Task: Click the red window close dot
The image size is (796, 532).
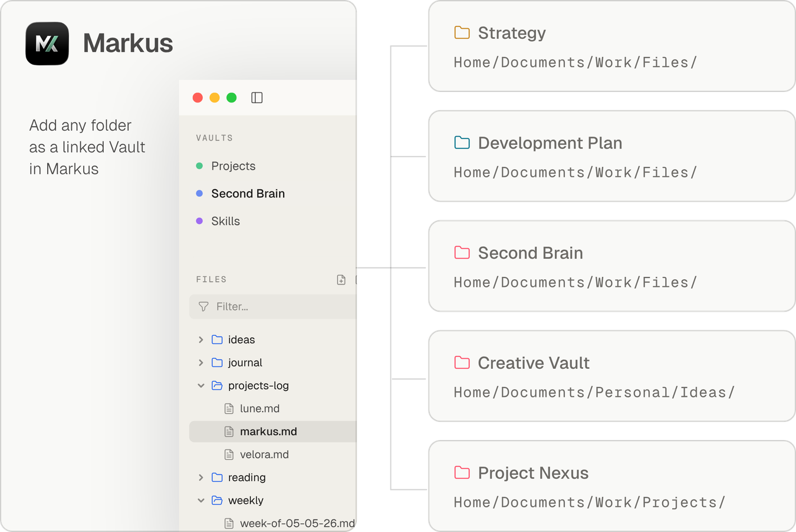Action: 198,98
